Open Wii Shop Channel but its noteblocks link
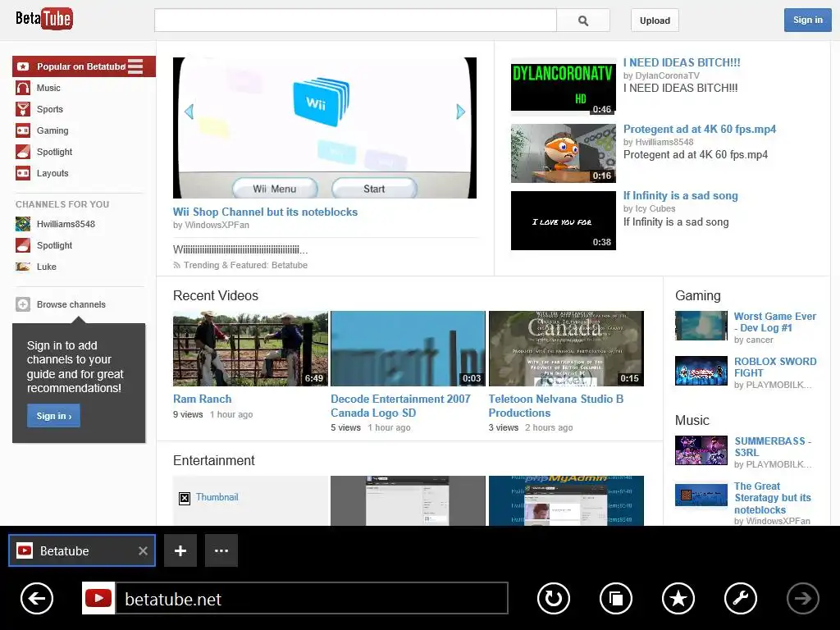840x630 pixels. click(x=265, y=212)
